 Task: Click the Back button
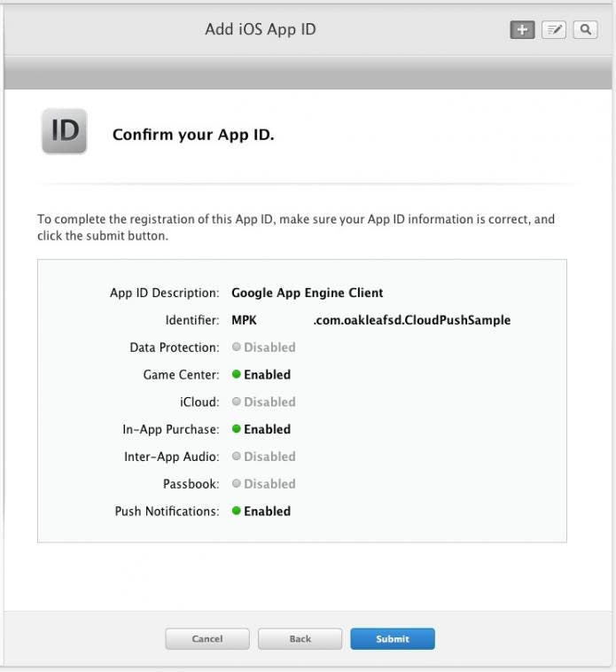(300, 638)
